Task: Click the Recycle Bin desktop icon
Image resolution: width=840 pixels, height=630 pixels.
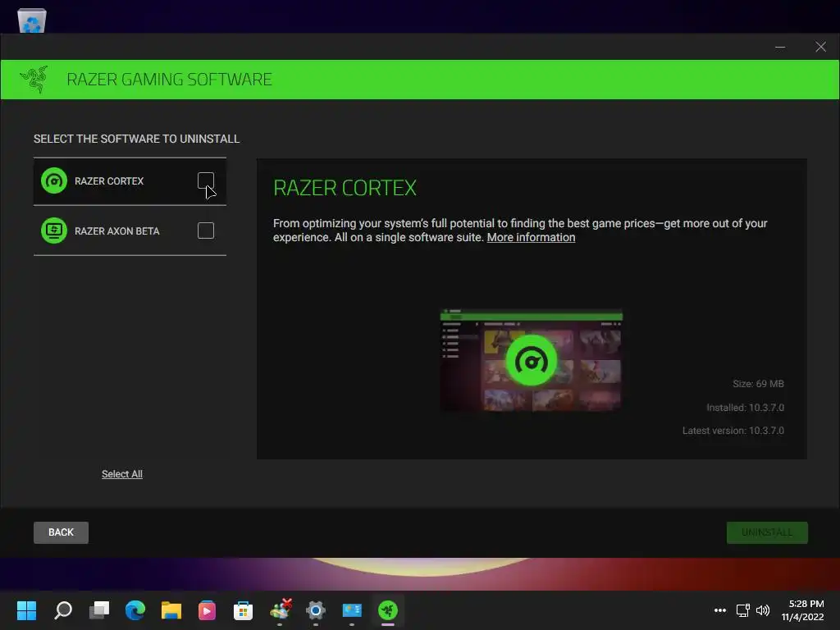Action: 32,21
